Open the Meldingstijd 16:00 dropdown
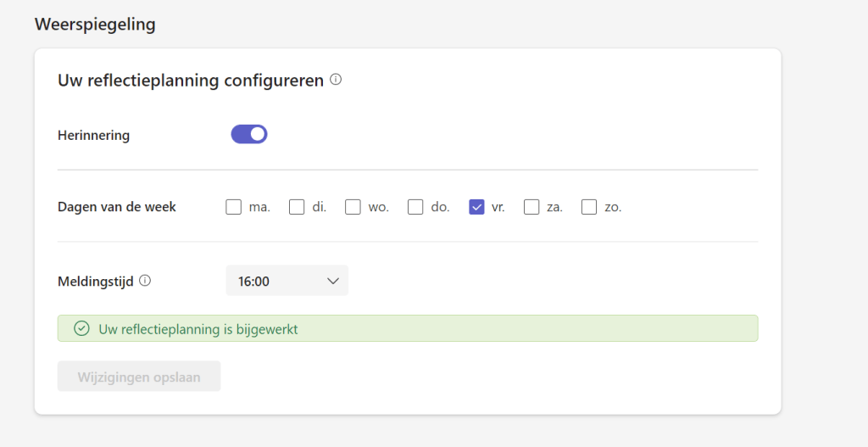The image size is (868, 447). pos(287,281)
